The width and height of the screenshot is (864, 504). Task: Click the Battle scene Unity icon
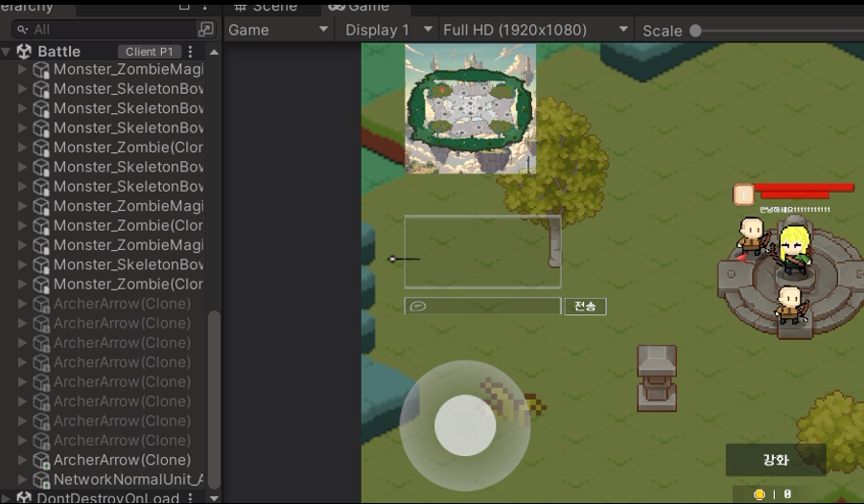(24, 51)
